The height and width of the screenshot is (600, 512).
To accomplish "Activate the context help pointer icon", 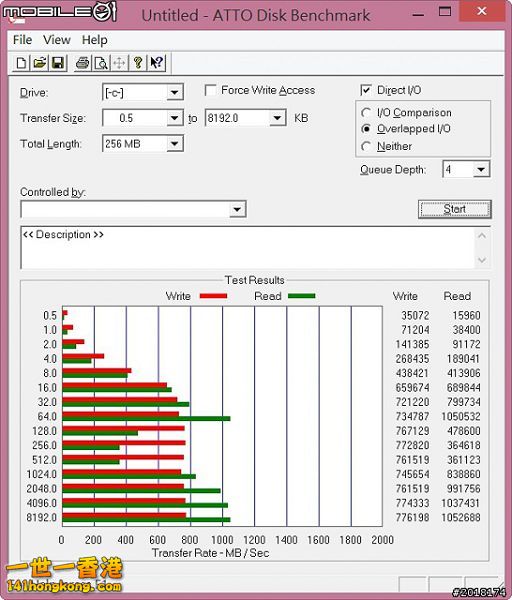I will click(157, 63).
